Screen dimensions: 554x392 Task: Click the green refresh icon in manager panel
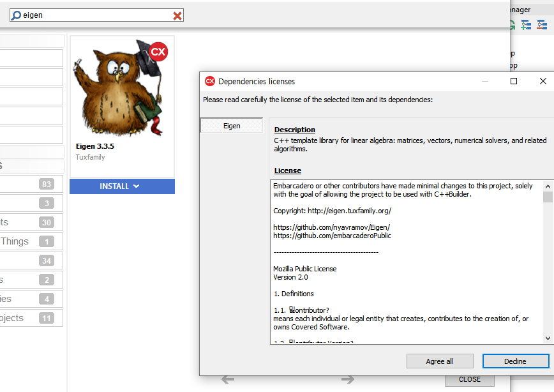512,25
